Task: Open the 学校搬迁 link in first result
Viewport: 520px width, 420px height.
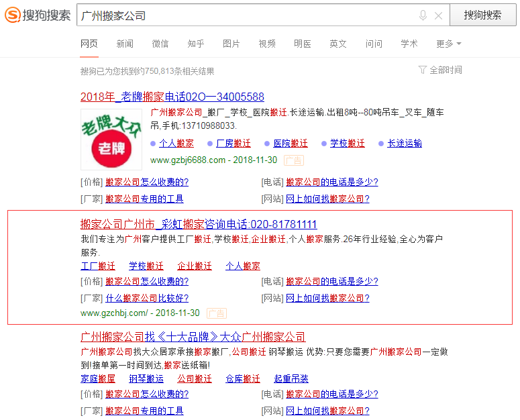Action: click(x=348, y=143)
